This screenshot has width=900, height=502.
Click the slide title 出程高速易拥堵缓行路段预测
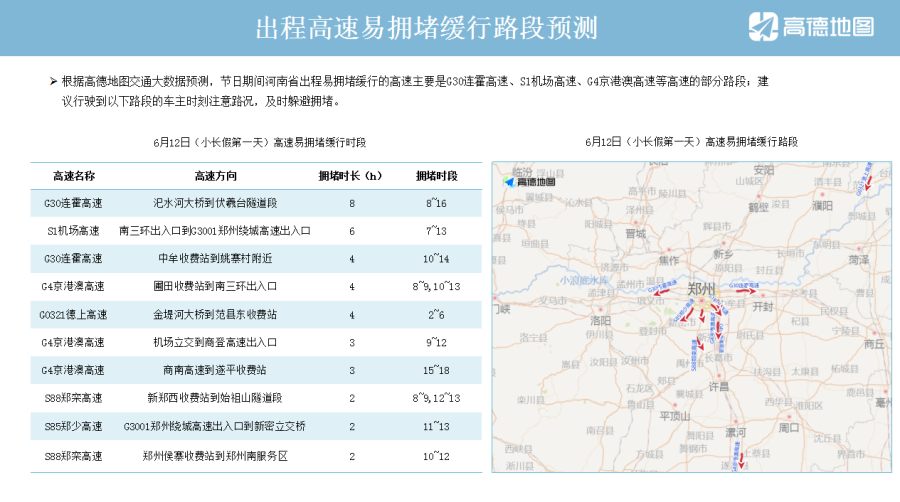coord(427,28)
